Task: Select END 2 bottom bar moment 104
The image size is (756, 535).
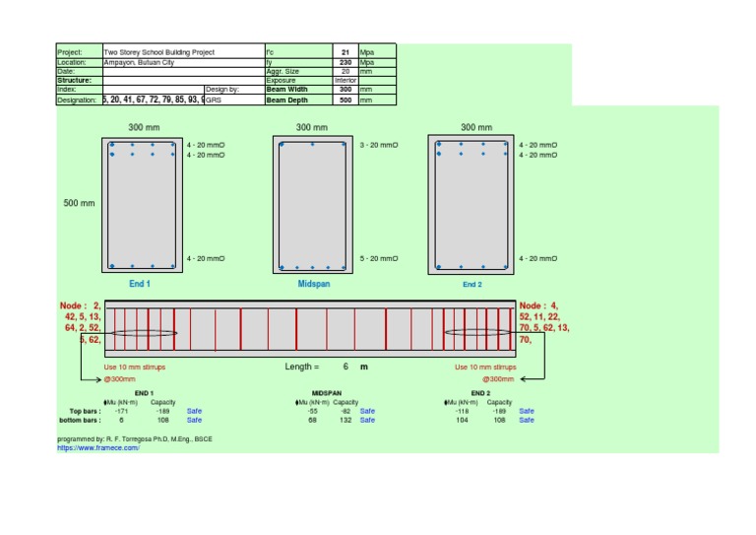Action: (462, 420)
